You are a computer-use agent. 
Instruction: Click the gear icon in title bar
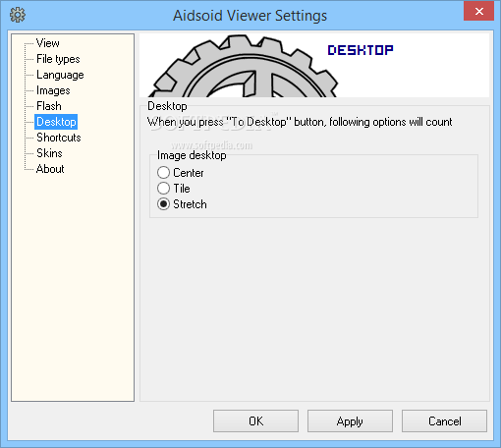tap(18, 15)
